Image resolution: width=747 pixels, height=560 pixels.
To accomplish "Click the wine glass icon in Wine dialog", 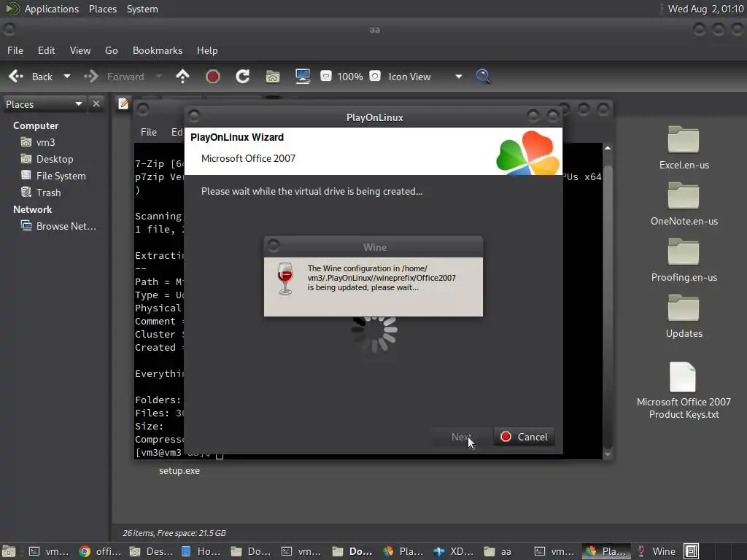I will 285,279.
